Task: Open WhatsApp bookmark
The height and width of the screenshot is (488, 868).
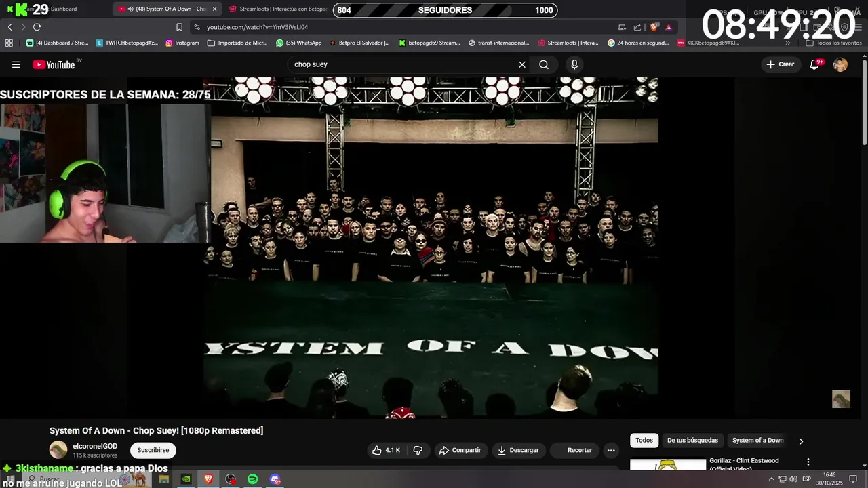Action: pos(299,43)
